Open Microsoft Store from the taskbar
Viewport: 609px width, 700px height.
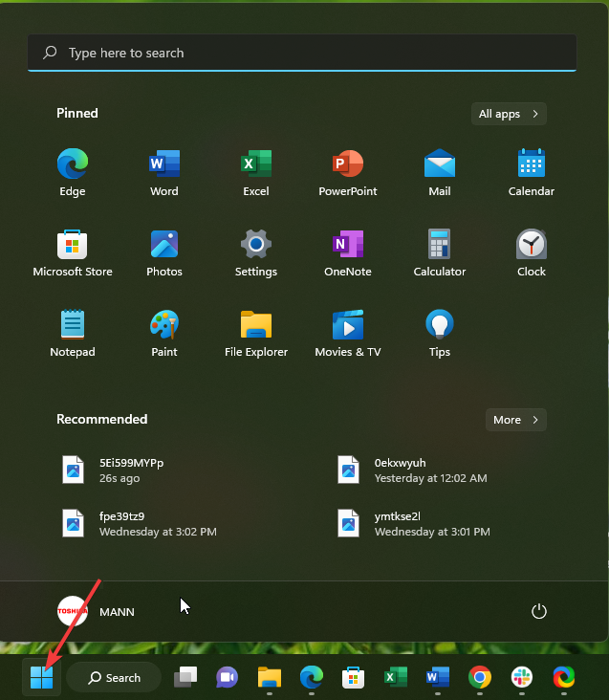point(354,677)
